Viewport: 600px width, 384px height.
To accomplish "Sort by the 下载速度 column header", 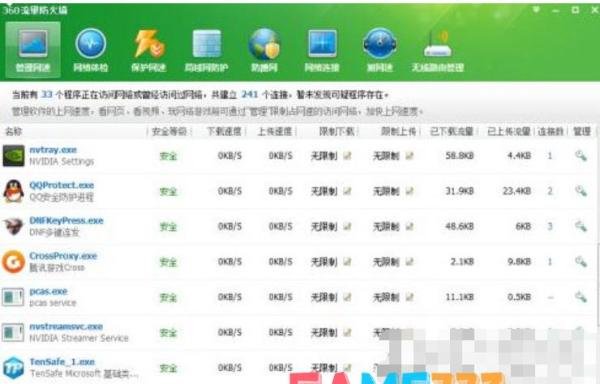I will coord(224,132).
